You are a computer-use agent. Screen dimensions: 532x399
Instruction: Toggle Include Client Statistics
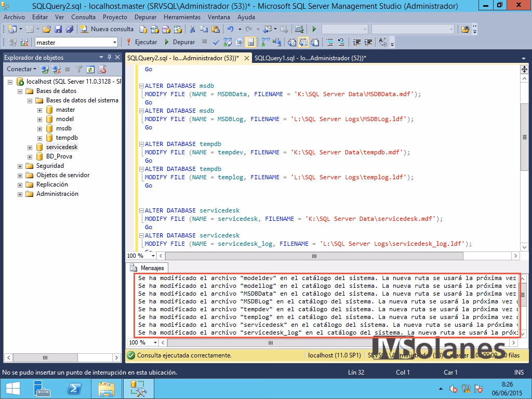click(277, 43)
